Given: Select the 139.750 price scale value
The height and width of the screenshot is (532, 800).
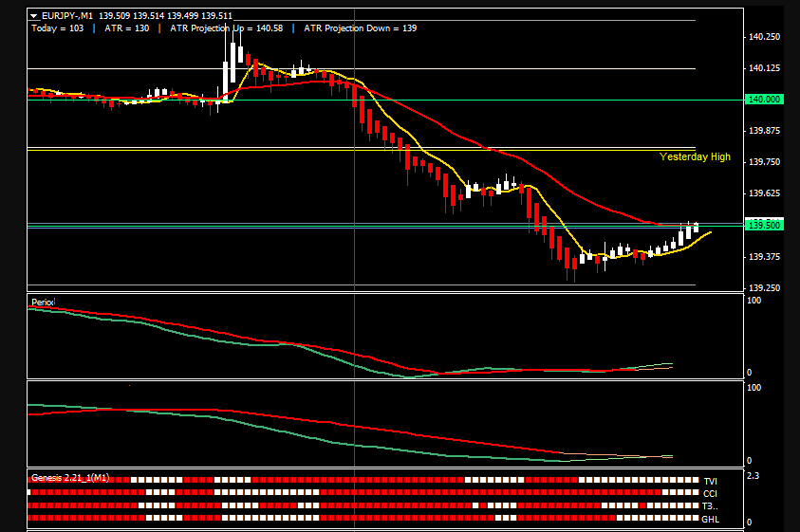Looking at the screenshot, I should 764,162.
